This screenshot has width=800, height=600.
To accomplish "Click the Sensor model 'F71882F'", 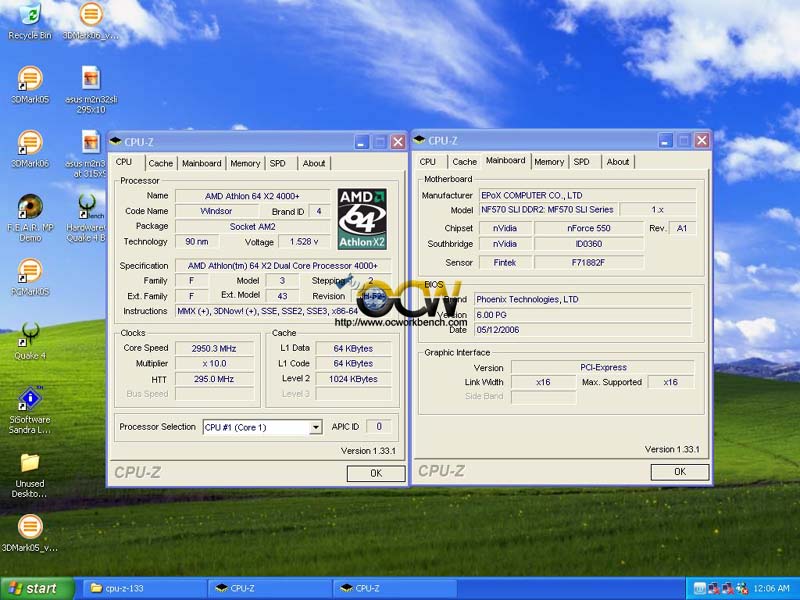I will point(589,263).
